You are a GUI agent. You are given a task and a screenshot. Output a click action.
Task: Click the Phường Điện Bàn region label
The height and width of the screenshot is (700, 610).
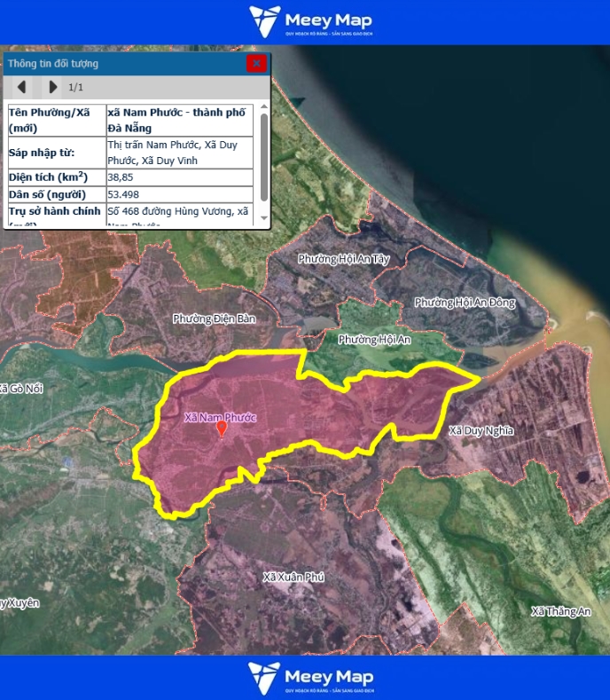[x=214, y=319]
